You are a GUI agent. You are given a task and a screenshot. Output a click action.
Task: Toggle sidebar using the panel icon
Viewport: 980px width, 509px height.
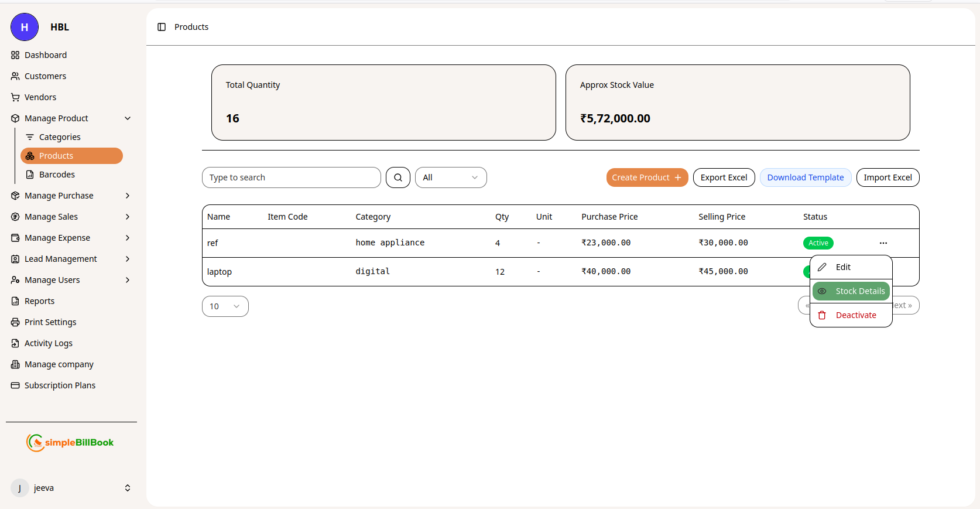click(162, 27)
